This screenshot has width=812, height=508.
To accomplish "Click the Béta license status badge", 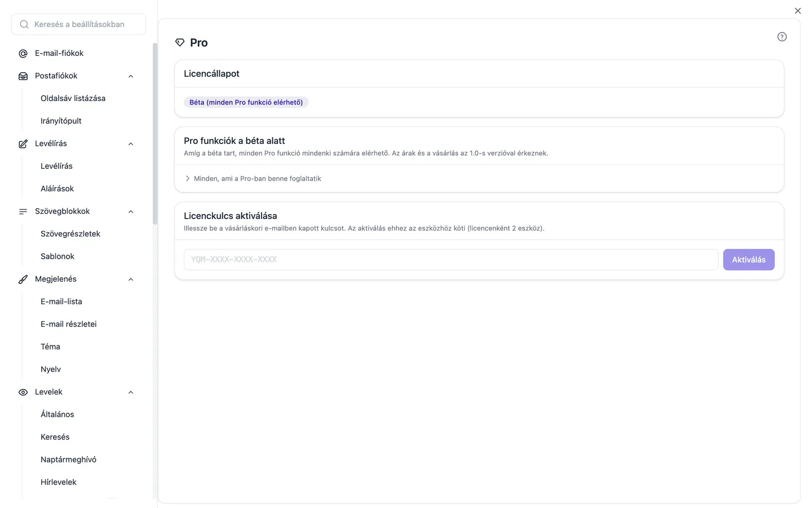I will tap(246, 102).
